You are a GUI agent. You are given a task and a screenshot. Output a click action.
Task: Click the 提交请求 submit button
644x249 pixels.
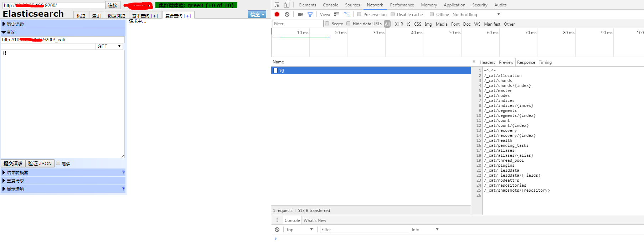click(x=13, y=164)
